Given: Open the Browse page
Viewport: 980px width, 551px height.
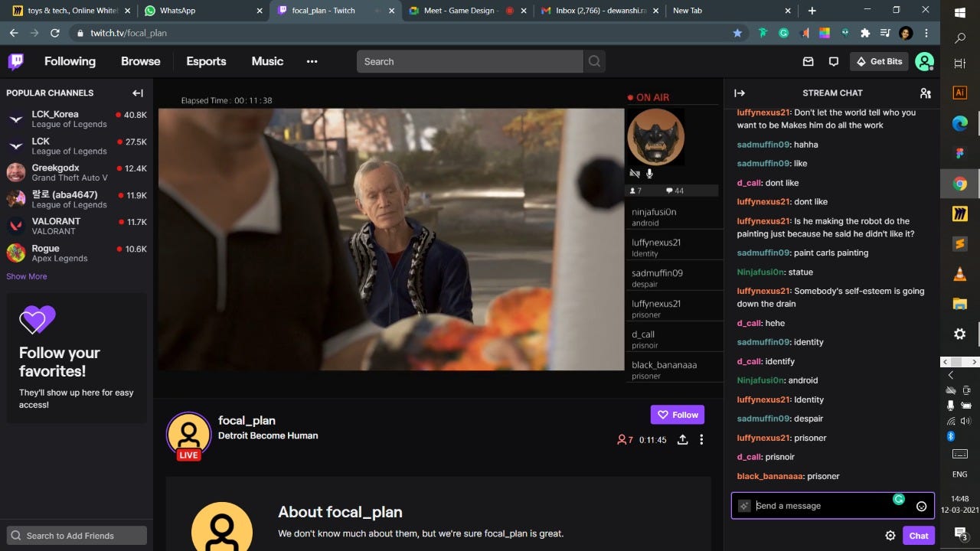Looking at the screenshot, I should click(141, 61).
